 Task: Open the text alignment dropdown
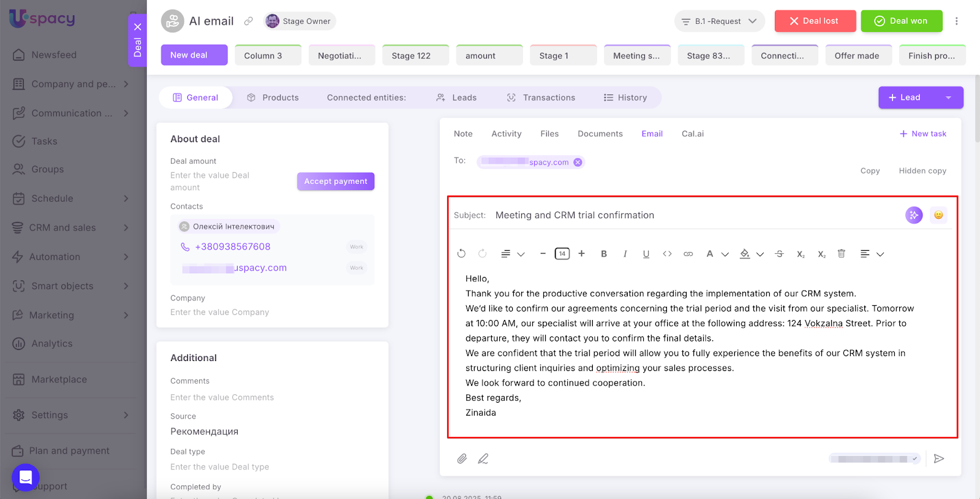coord(872,254)
